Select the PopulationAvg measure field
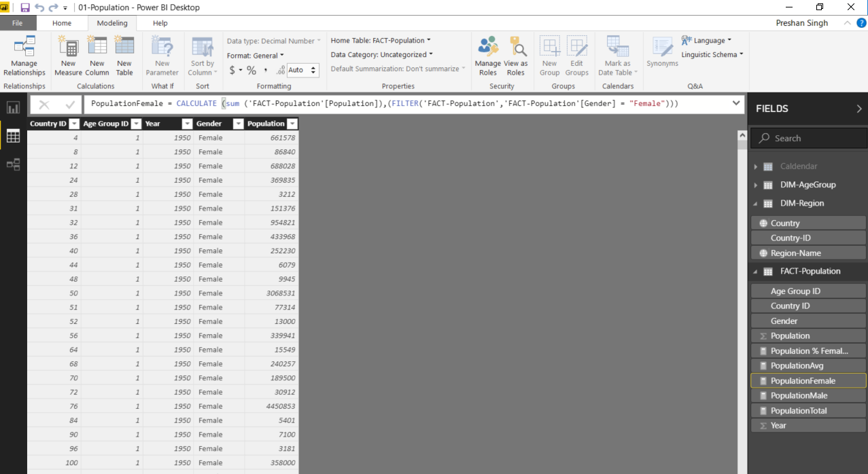 click(x=808, y=365)
